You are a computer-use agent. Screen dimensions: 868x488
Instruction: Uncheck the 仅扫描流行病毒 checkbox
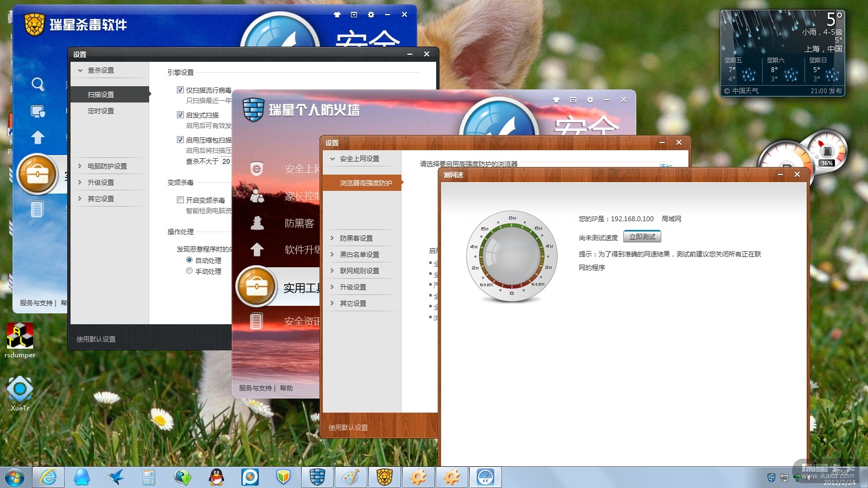point(180,90)
